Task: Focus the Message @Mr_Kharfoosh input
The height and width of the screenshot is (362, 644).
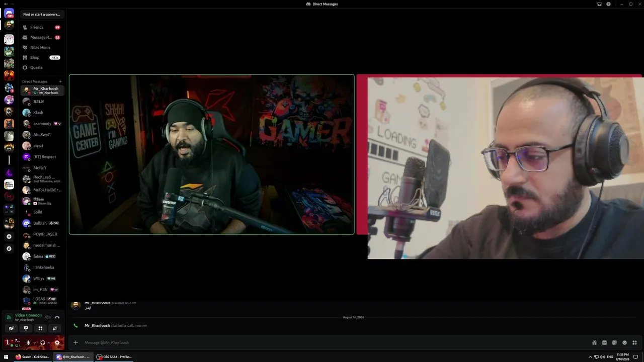Action: tap(332, 342)
